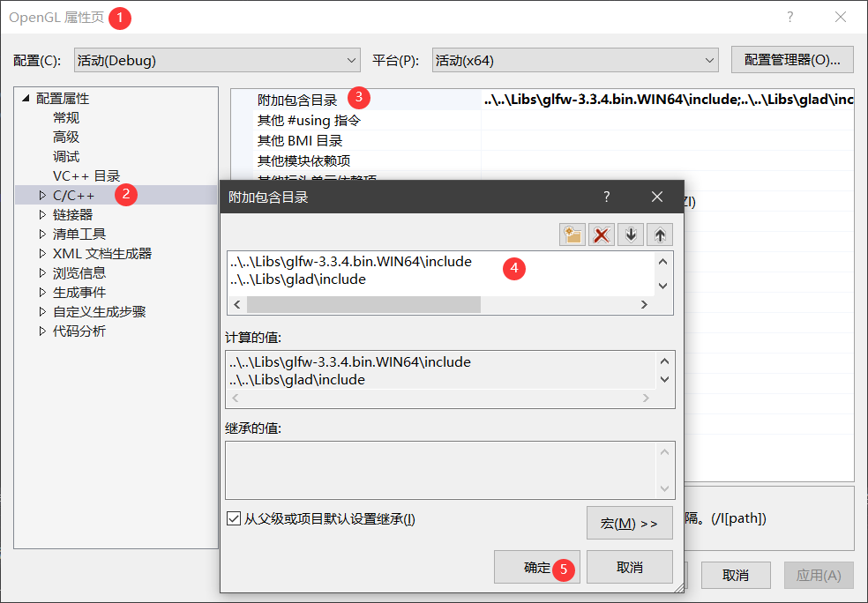Click 取消 button in 附加包含目录 dialog

pyautogui.click(x=630, y=567)
